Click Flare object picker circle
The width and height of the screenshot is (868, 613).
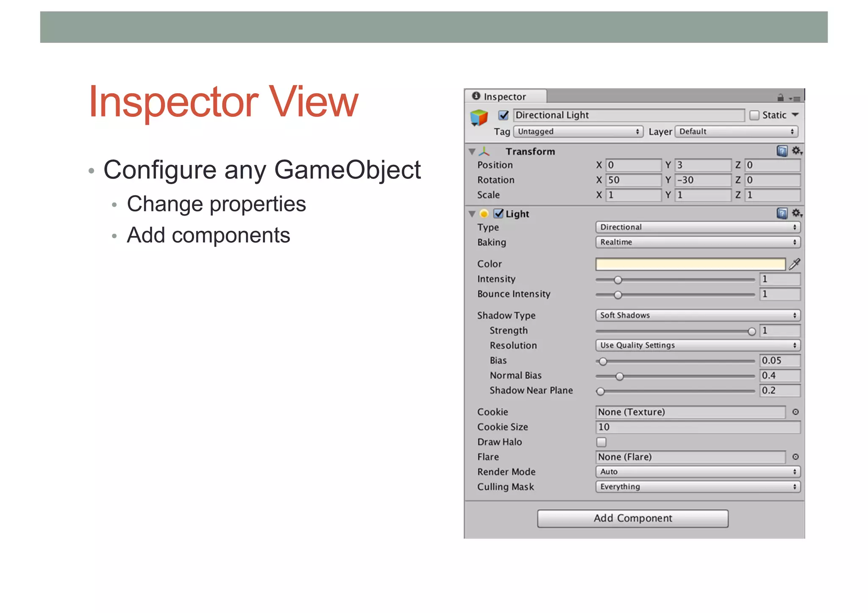point(796,457)
